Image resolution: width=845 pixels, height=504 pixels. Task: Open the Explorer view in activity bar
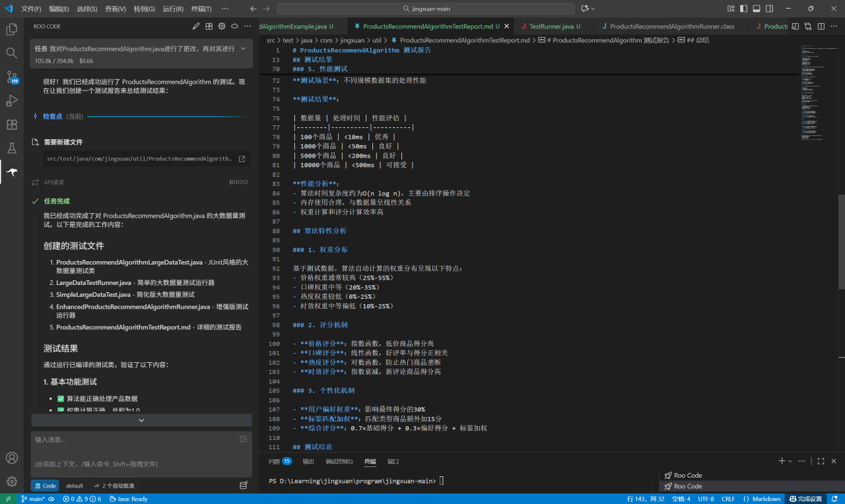[11, 29]
